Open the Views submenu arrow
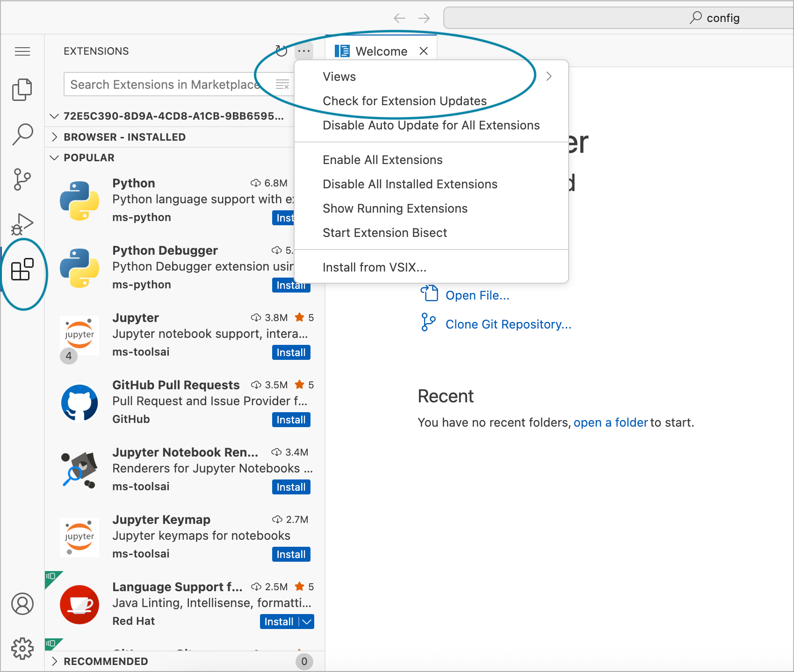Screen dimensions: 794x672 (x=549, y=76)
